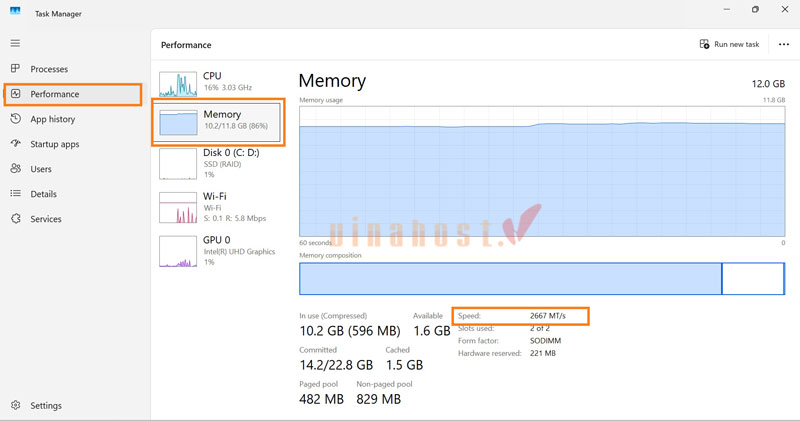Click the Startup apps icon
The height and width of the screenshot is (421, 800).
tap(16, 144)
